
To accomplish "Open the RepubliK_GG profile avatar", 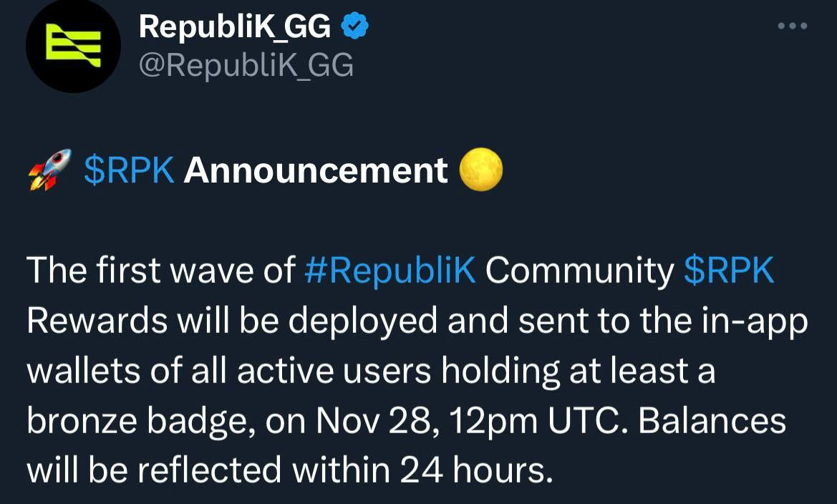I will point(73,46).
